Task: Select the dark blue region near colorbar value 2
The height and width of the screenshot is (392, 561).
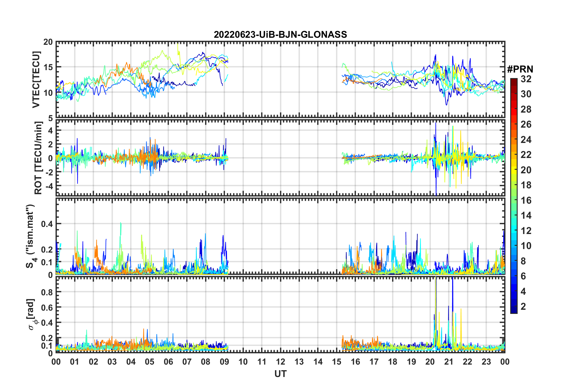Action: click(x=514, y=307)
